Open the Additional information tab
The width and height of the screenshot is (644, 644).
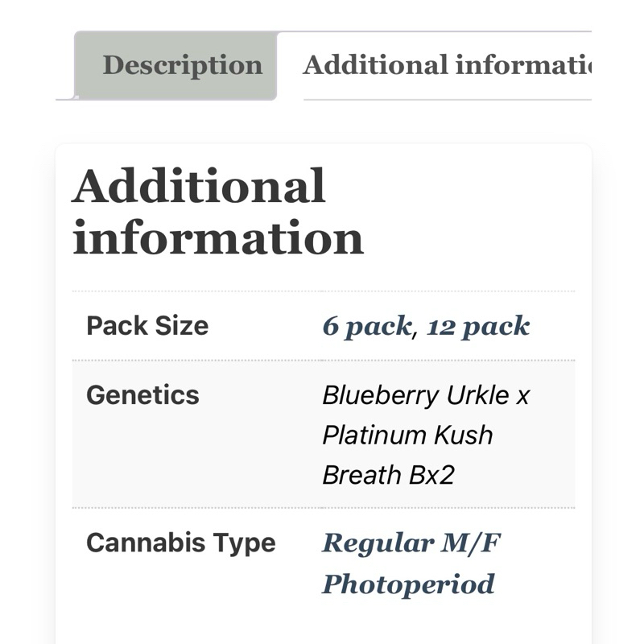(x=447, y=65)
